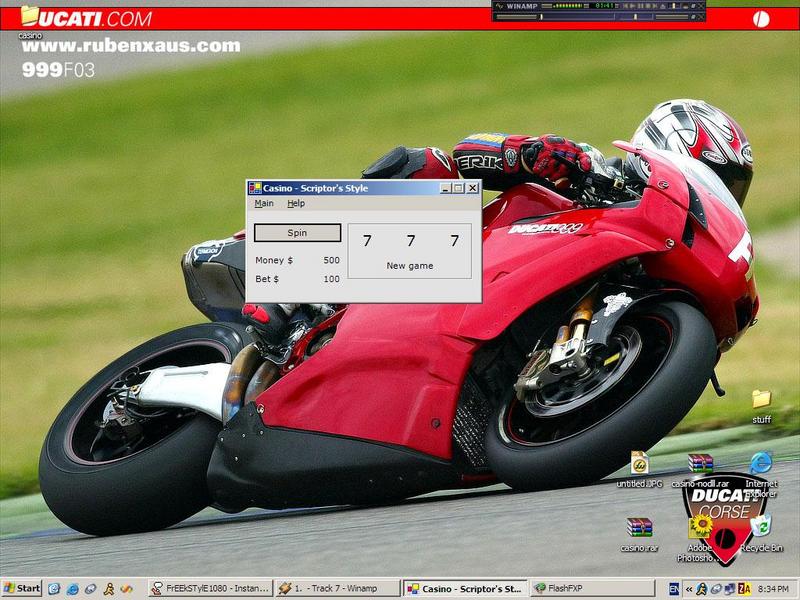Click the middle 7 slot digit
The width and height of the screenshot is (800, 600).
coord(411,240)
